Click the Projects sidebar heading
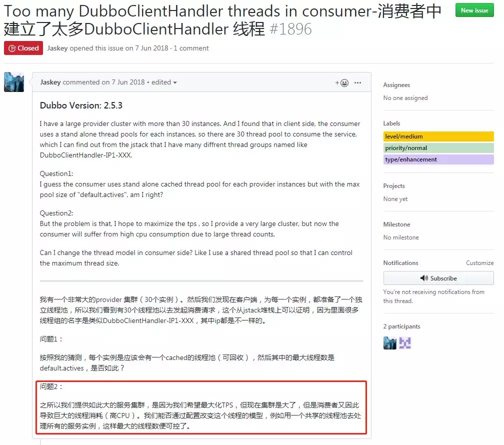This screenshot has height=445, width=504. pos(394,186)
